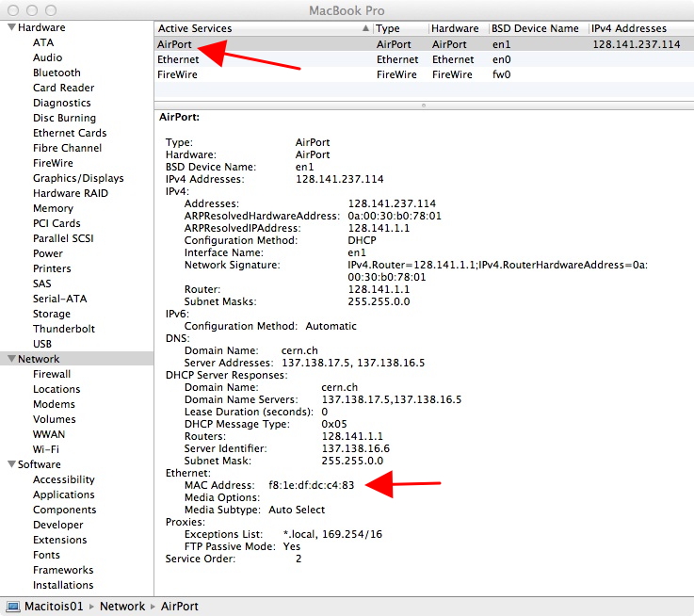This screenshot has height=616, width=694.
Task: Click sort arrow in Active Services header
Action: 365,28
